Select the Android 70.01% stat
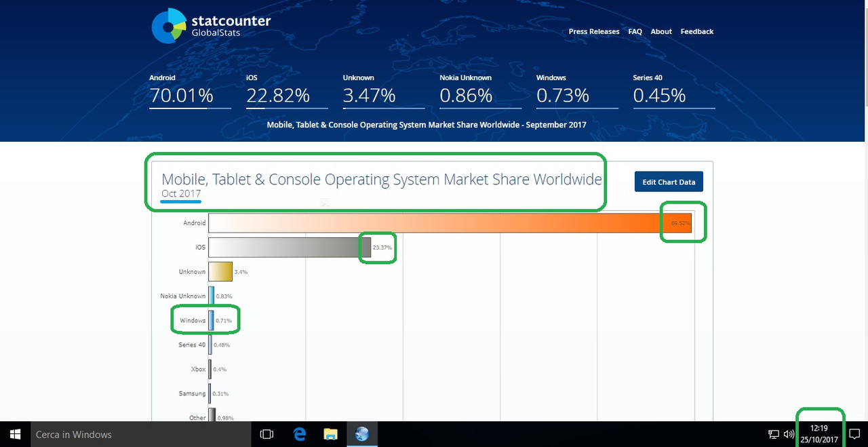This screenshot has width=868, height=447. 190,91
